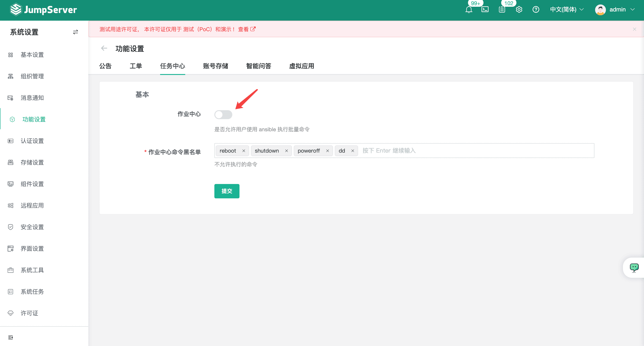Click the 存储设置 icon

(x=11, y=162)
